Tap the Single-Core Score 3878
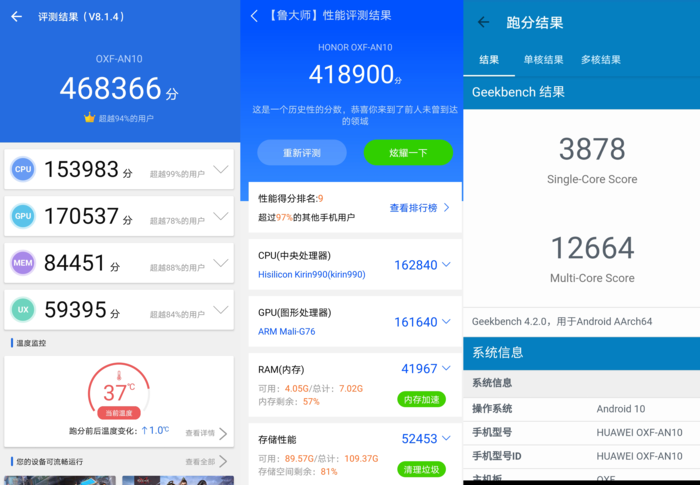Image resolution: width=700 pixels, height=485 pixels. coord(592,149)
